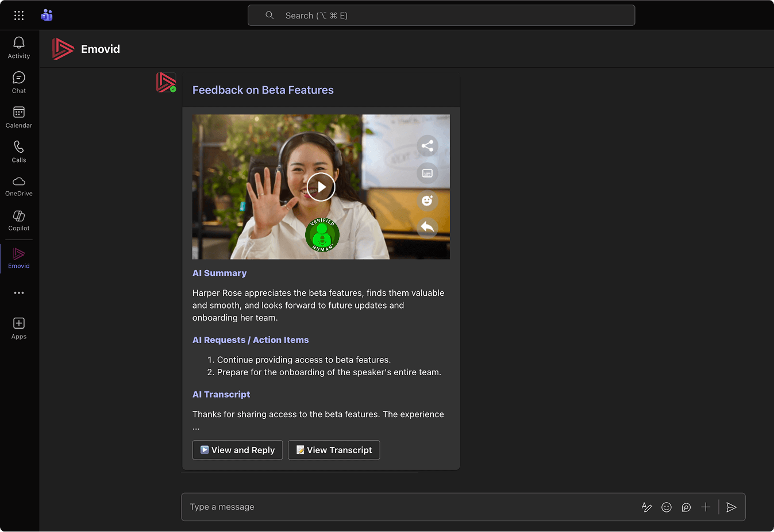
Task: Open captions via the subtitle icon on video
Action: (428, 173)
